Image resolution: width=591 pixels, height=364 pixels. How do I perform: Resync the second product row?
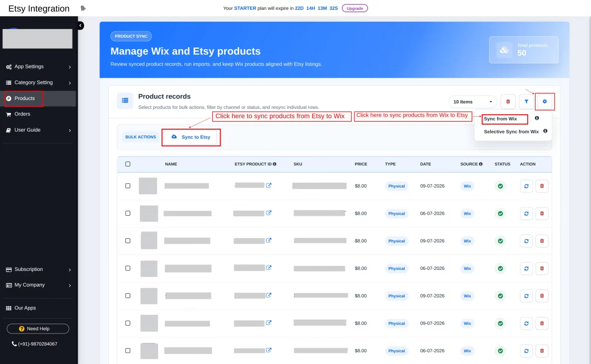pyautogui.click(x=526, y=214)
